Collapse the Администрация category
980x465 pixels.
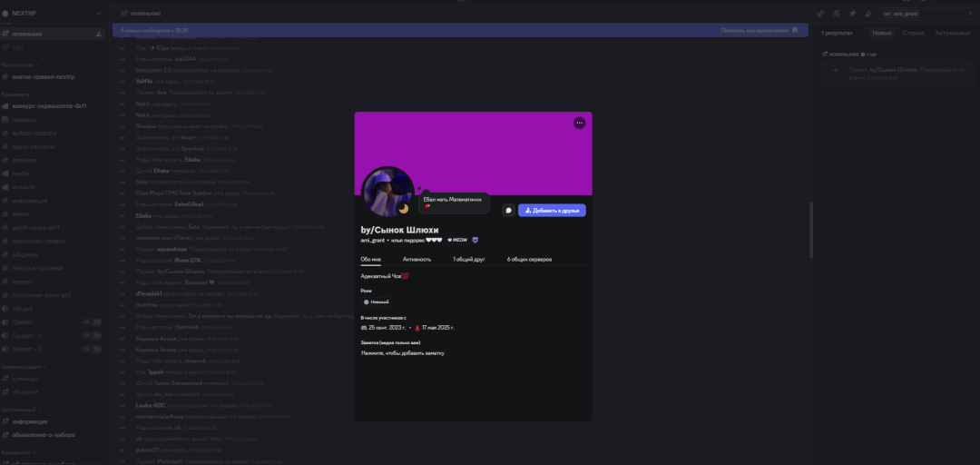click(22, 367)
